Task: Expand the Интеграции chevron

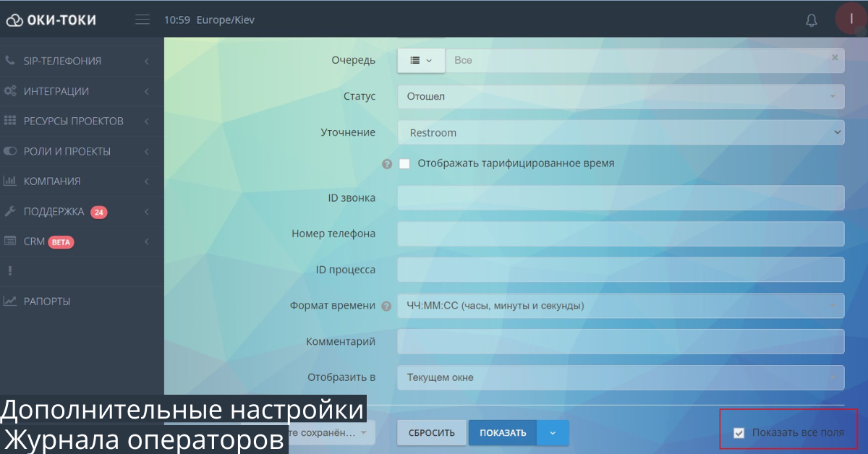Action: tap(147, 92)
